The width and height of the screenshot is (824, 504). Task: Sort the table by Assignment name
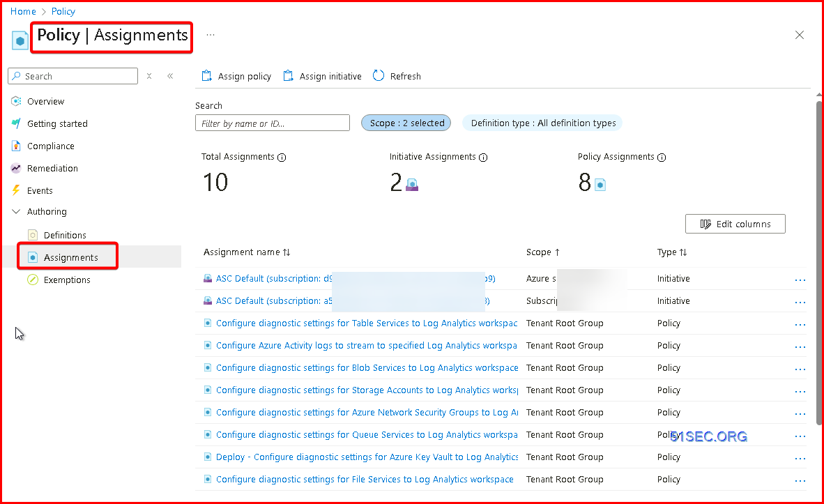pos(247,252)
